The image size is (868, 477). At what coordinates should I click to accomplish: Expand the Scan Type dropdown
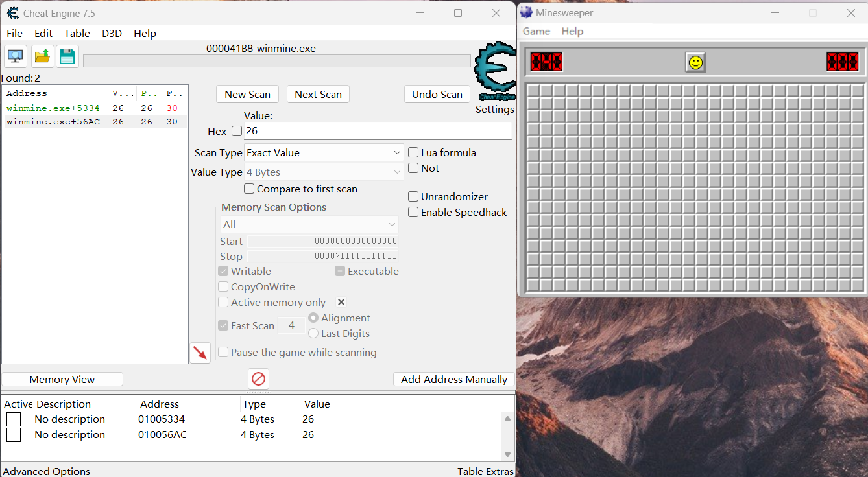pos(324,152)
